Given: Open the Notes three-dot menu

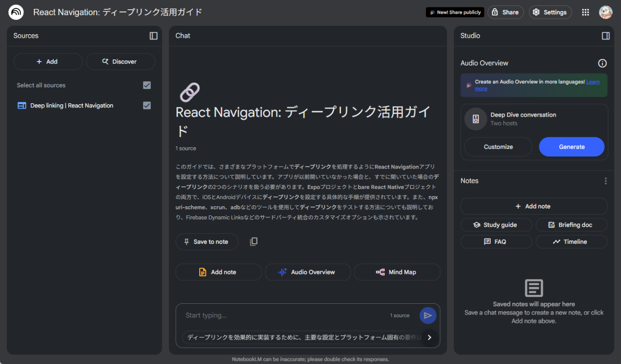Looking at the screenshot, I should (605, 181).
